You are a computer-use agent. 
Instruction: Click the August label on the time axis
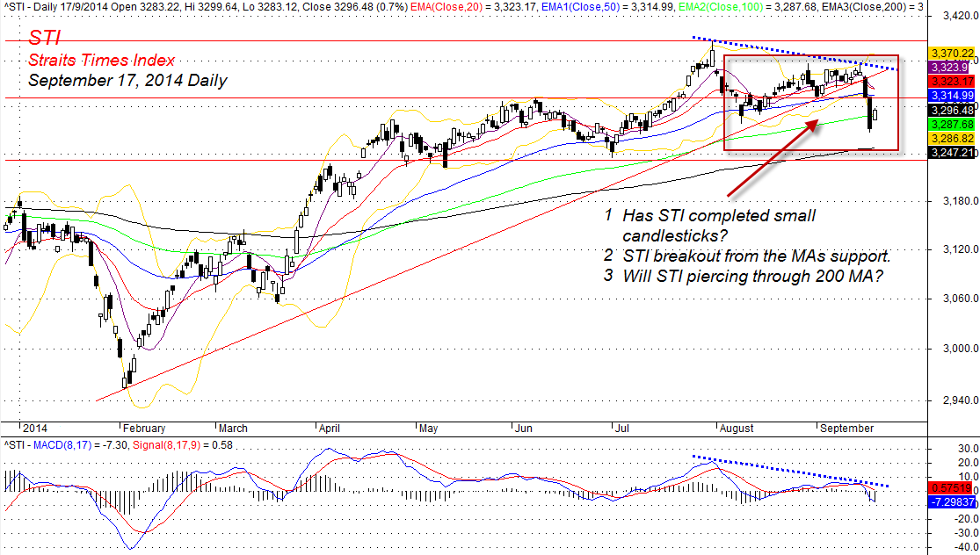coord(737,429)
